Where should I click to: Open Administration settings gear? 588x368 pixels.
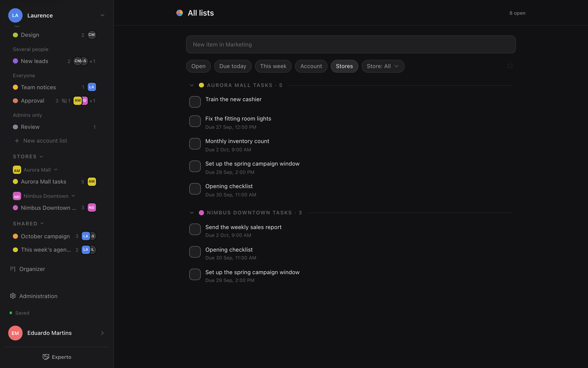click(13, 296)
